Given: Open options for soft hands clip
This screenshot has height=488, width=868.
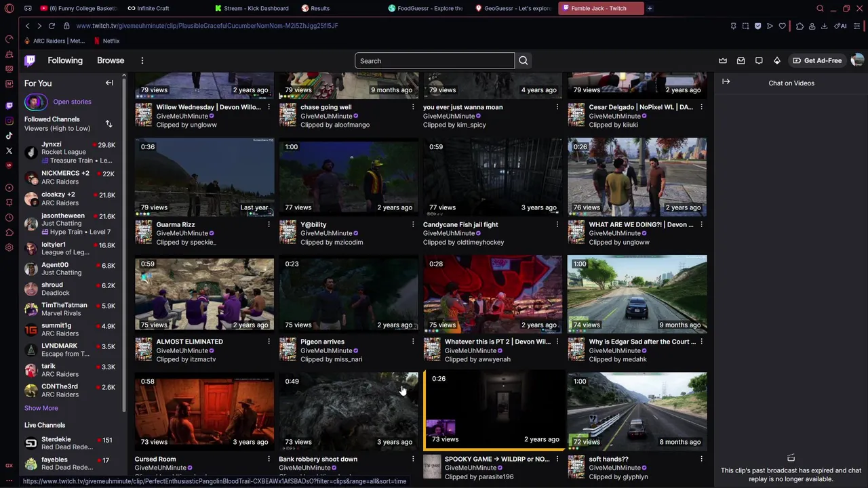Looking at the screenshot, I should tap(701, 459).
